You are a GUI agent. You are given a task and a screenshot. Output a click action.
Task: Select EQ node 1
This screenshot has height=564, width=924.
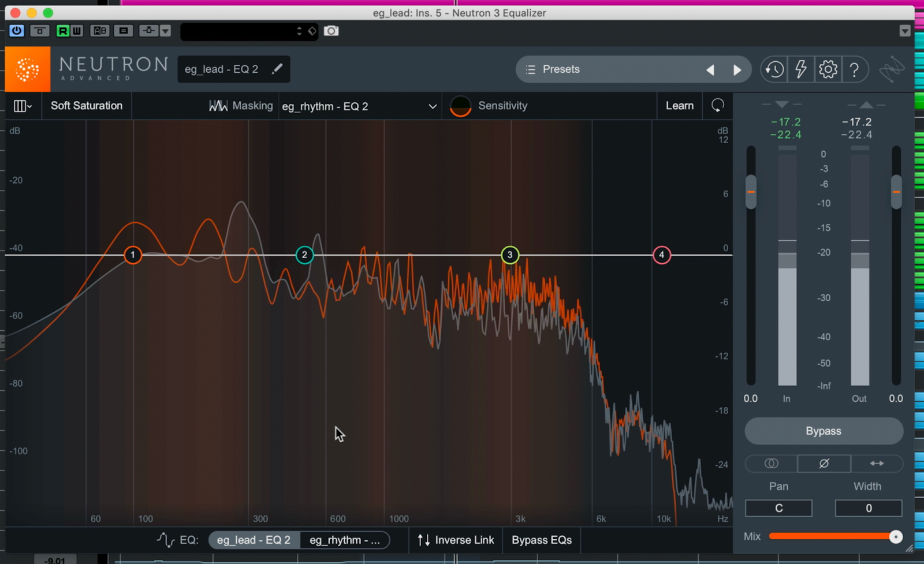[x=133, y=255]
